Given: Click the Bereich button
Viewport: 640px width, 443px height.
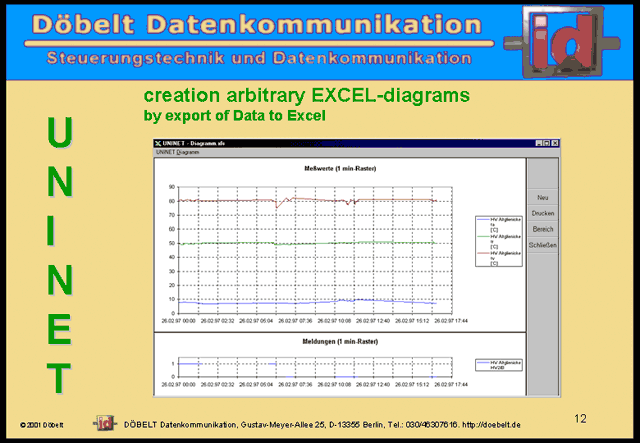Looking at the screenshot, I should pyautogui.click(x=542, y=229).
